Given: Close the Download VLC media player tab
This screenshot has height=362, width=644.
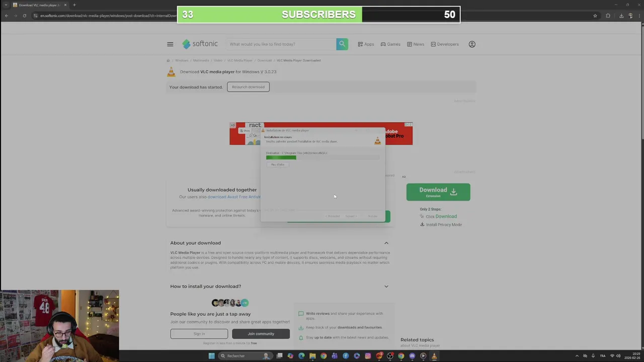Looking at the screenshot, I should click(x=65, y=5).
